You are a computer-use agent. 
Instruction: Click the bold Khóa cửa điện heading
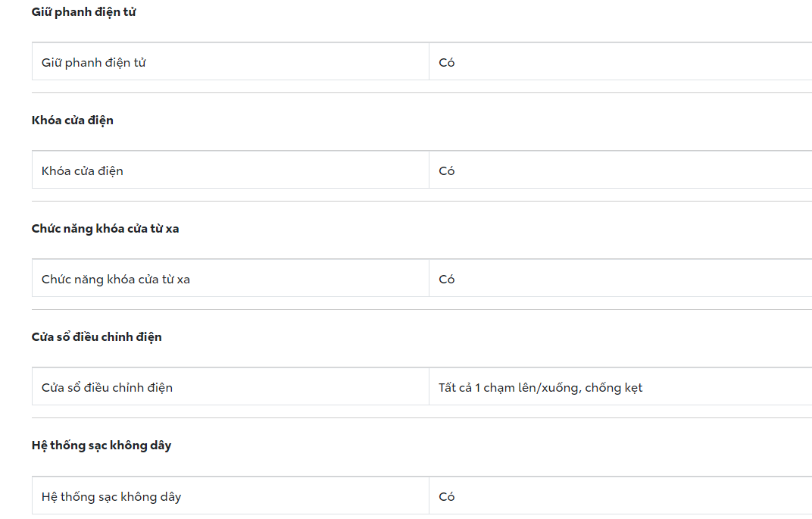(x=73, y=120)
